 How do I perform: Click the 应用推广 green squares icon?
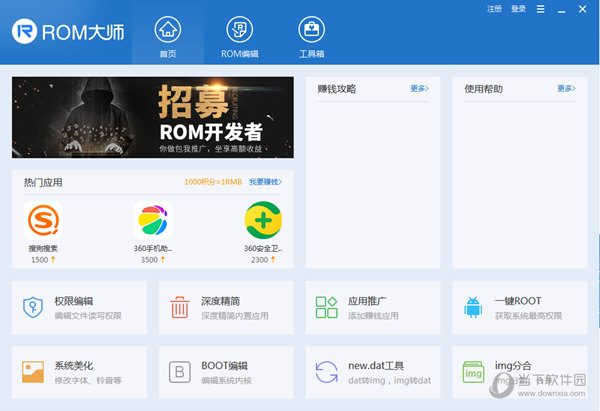coord(326,307)
